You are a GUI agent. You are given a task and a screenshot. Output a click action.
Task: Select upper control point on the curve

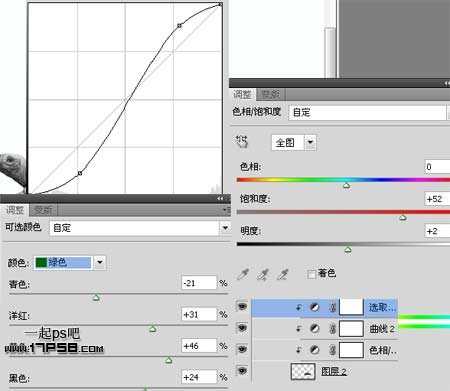coord(179,25)
